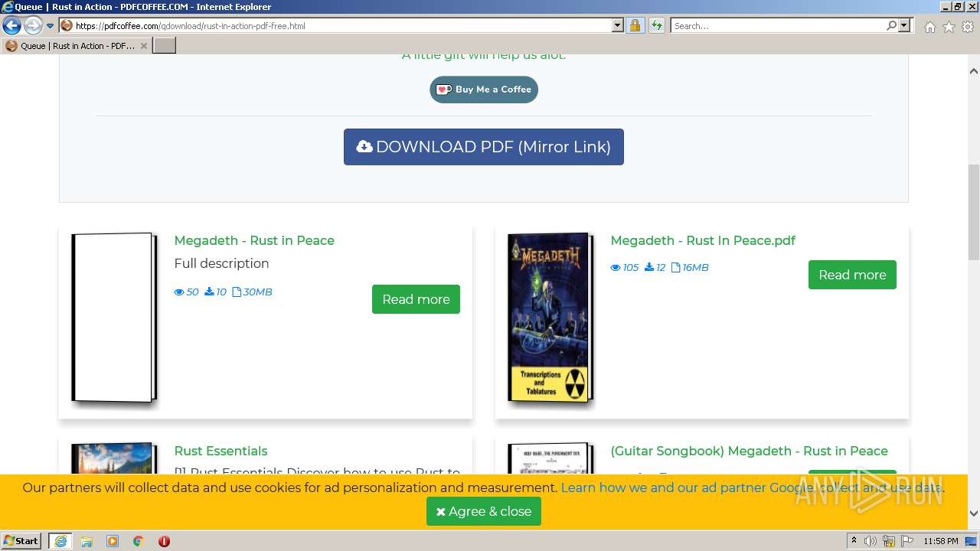Click the security lock icon
Screen dimensions: 980x551
[635, 25]
